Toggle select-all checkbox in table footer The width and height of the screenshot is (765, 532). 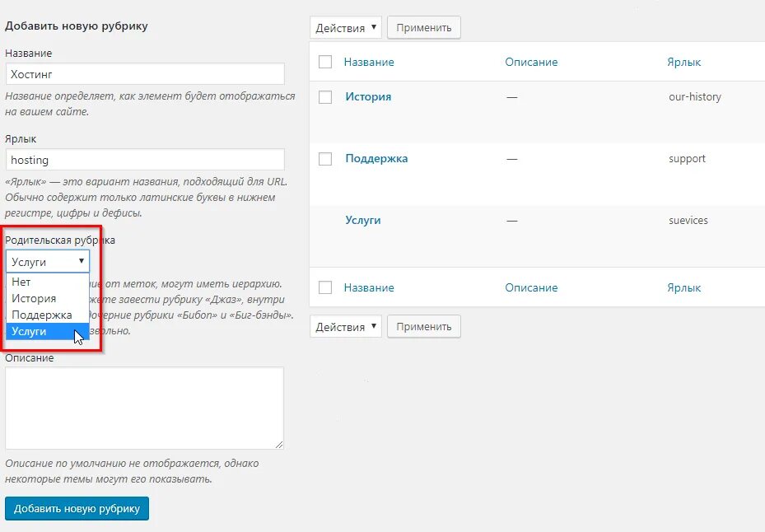coord(325,287)
